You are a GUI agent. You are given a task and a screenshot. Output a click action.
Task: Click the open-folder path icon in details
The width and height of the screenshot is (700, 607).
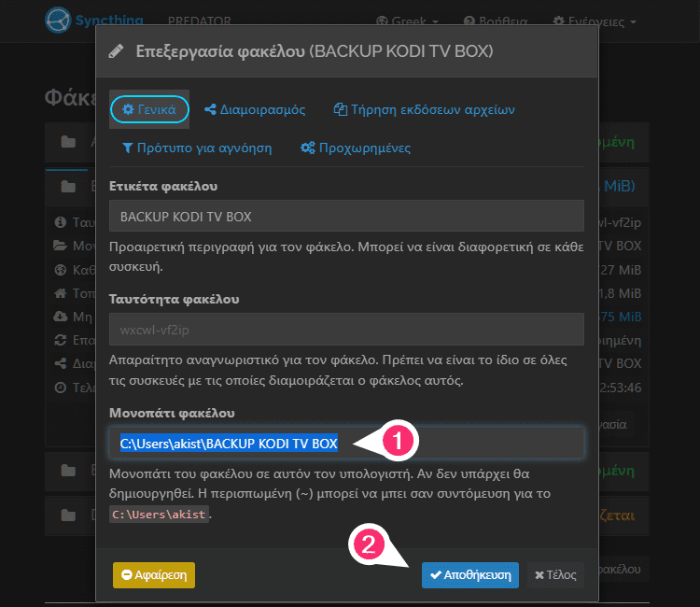[x=61, y=246]
